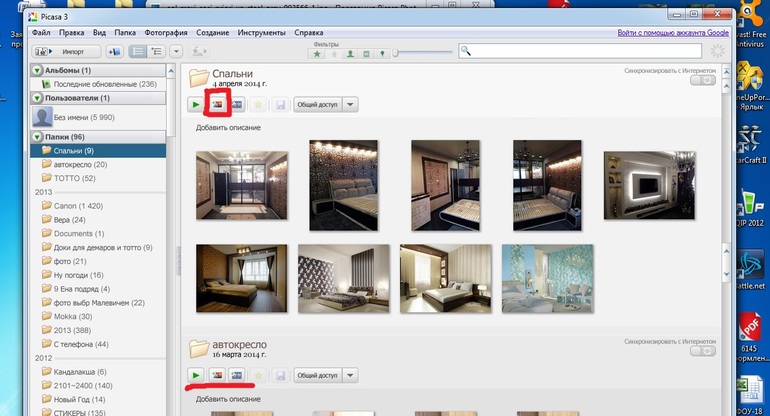Filter to show starred photos only
Image resolution: width=770 pixels, height=416 pixels.
click(317, 52)
